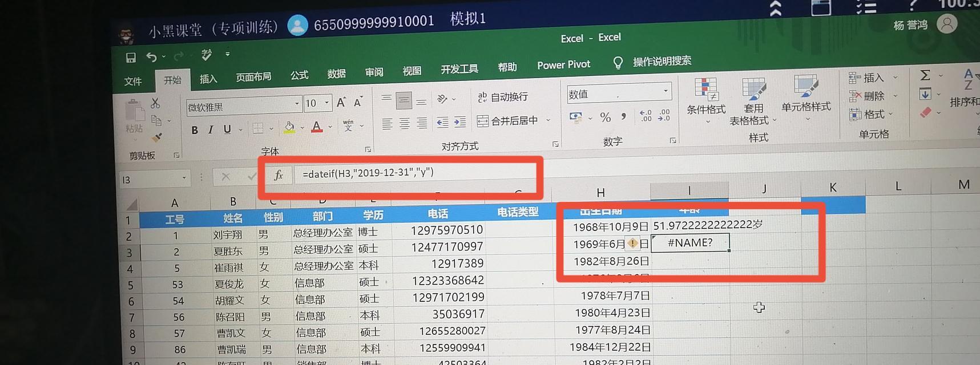
Task: Expand the font dialog launcher (字体)
Action: pyautogui.click(x=368, y=149)
